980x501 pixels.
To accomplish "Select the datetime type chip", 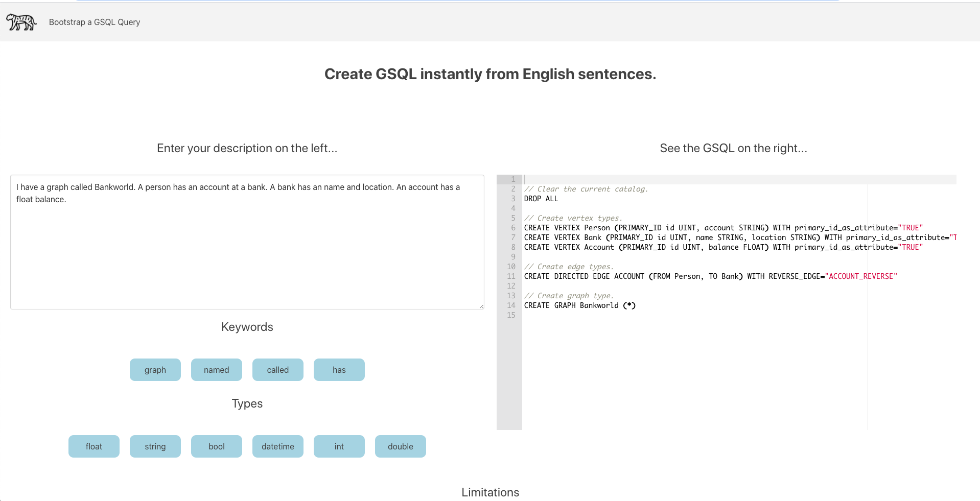I will click(278, 446).
